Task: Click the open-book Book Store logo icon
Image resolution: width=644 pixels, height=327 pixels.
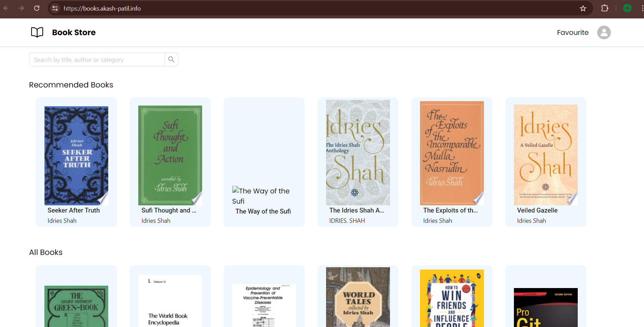Action: point(37,32)
